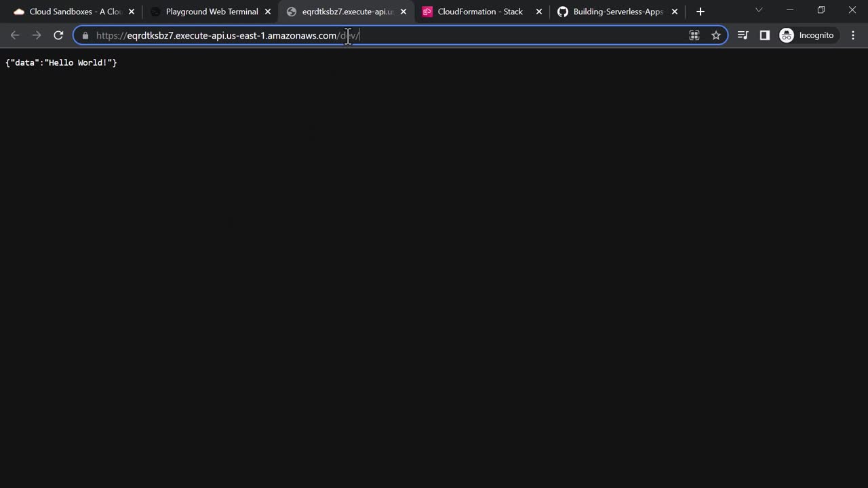This screenshot has width=868, height=488.
Task: Close the Cloud Sandboxes tab
Action: tap(132, 12)
